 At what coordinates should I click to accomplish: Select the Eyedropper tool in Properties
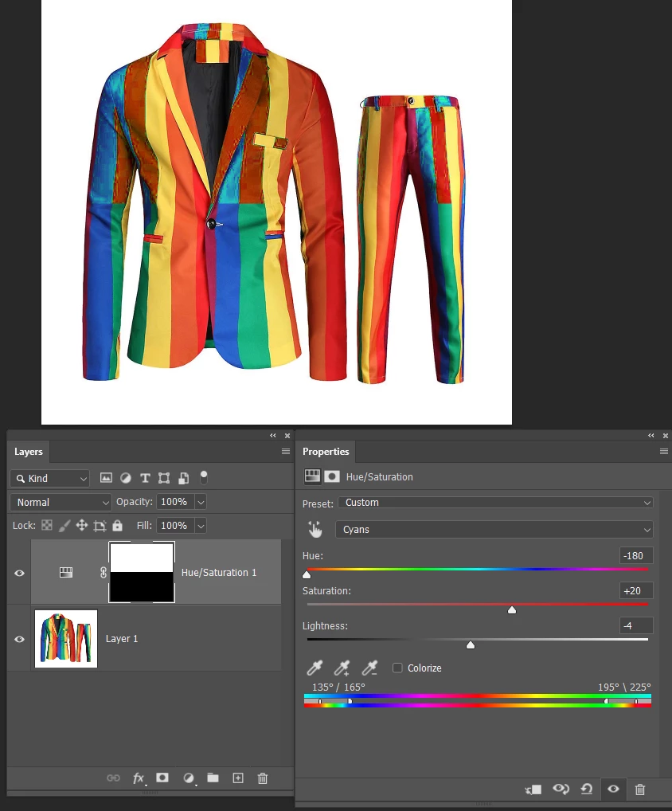[x=315, y=668]
